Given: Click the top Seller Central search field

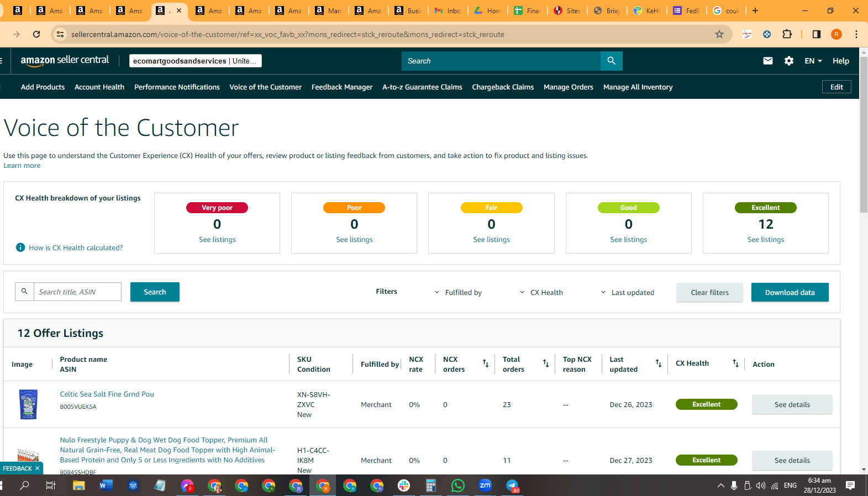Looking at the screenshot, I should (501, 61).
